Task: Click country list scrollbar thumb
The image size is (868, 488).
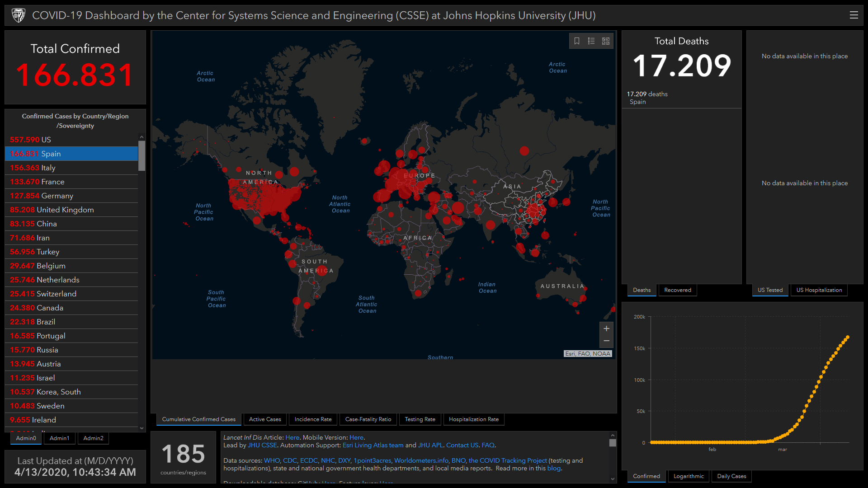Action: pos(142,156)
